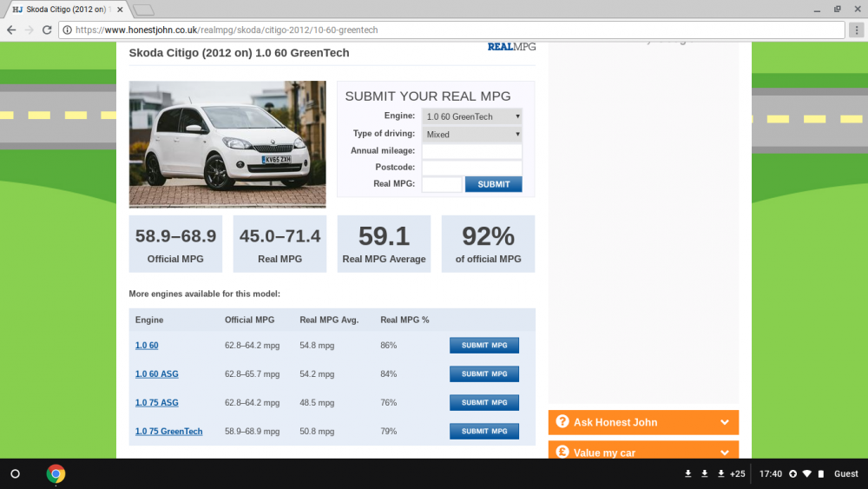Click 48.5 mpg value in table
868x489 pixels.
(317, 403)
